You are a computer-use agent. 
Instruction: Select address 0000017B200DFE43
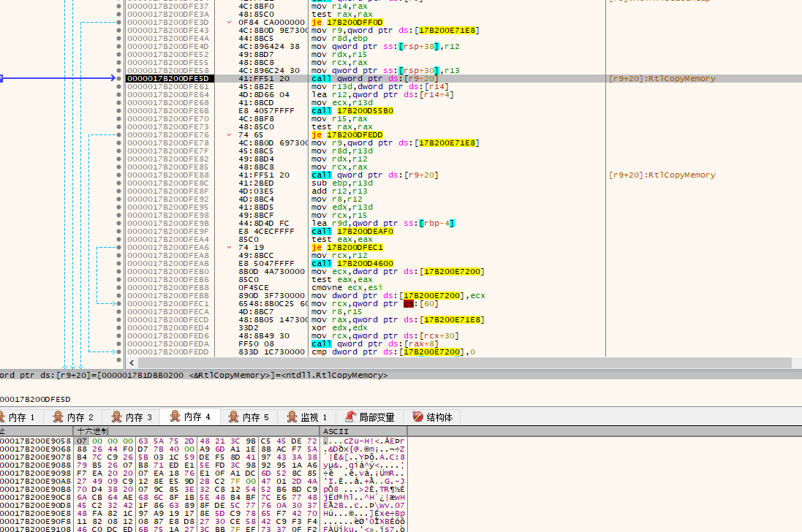[167, 31]
